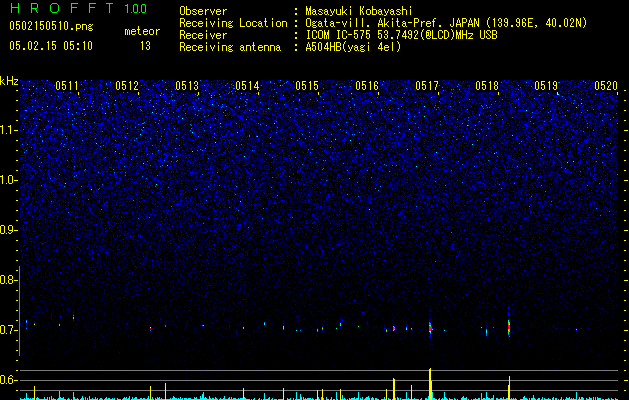
Task: Click the bright meteor echo just after 0518
Action: [509, 327]
